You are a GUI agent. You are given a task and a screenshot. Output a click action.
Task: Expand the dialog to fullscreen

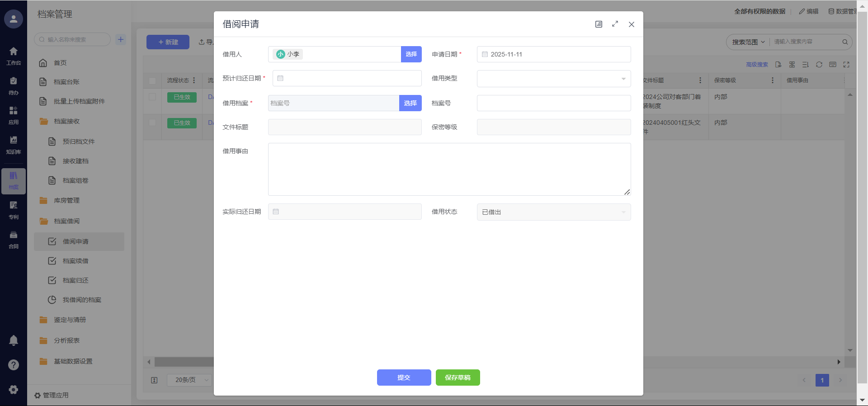pyautogui.click(x=615, y=24)
